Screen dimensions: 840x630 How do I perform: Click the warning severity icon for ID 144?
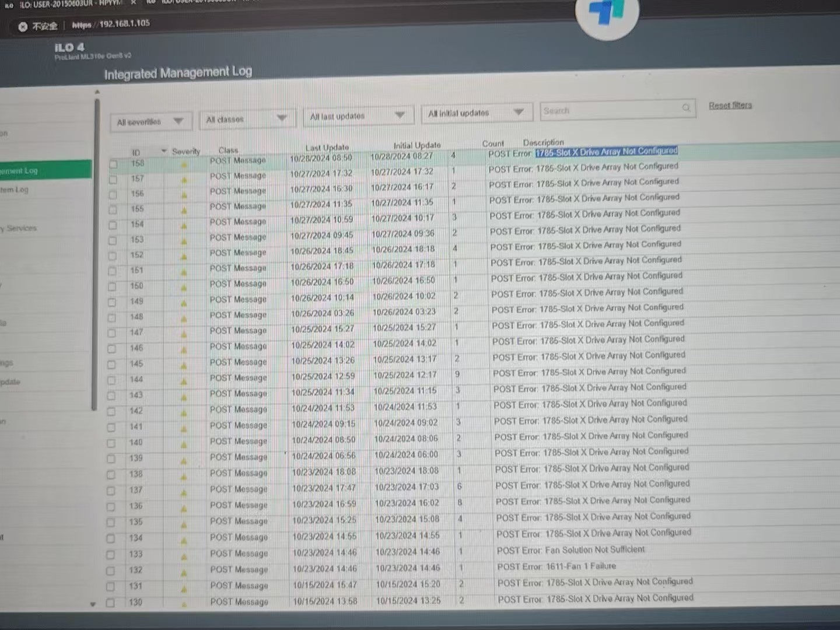184,381
